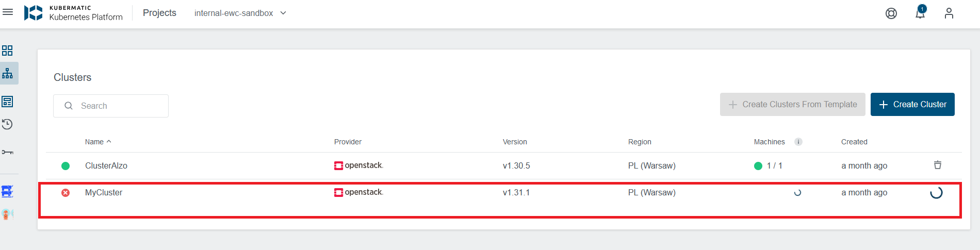Open the notifications bell
The width and height of the screenshot is (980, 250).
[920, 13]
